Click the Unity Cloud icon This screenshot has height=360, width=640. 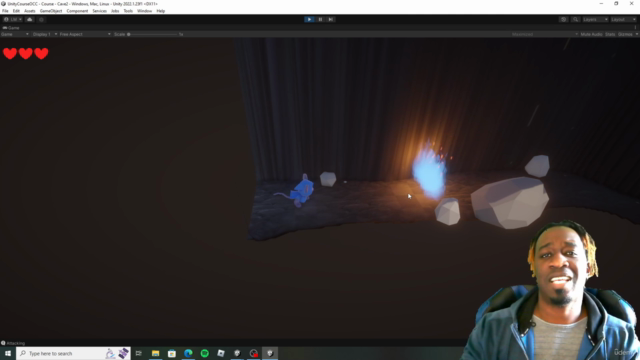pyautogui.click(x=30, y=19)
